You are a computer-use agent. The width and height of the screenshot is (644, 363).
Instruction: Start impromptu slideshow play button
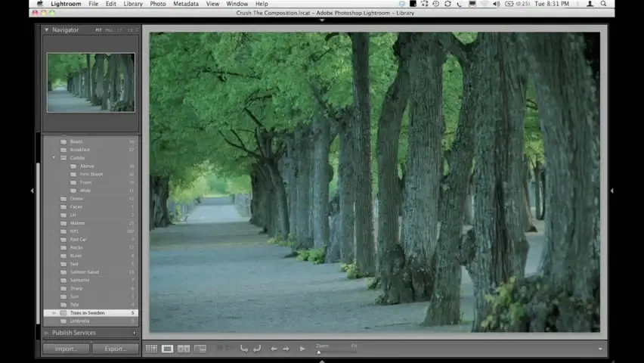[302, 349]
